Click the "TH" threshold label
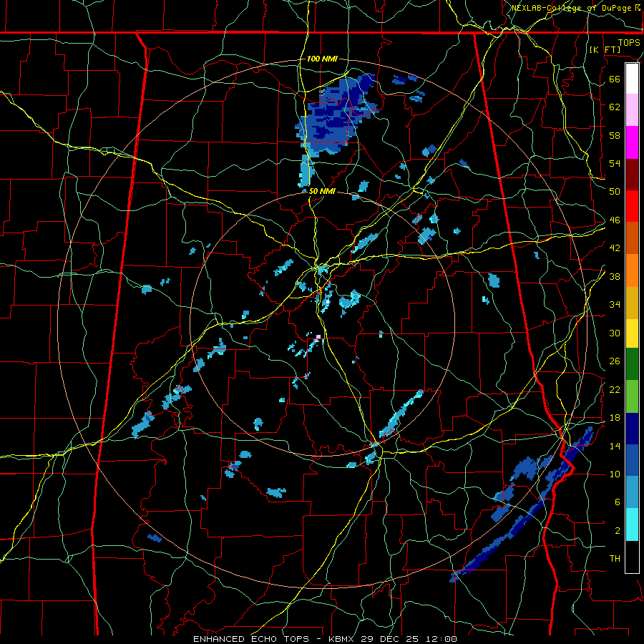 pos(615,559)
